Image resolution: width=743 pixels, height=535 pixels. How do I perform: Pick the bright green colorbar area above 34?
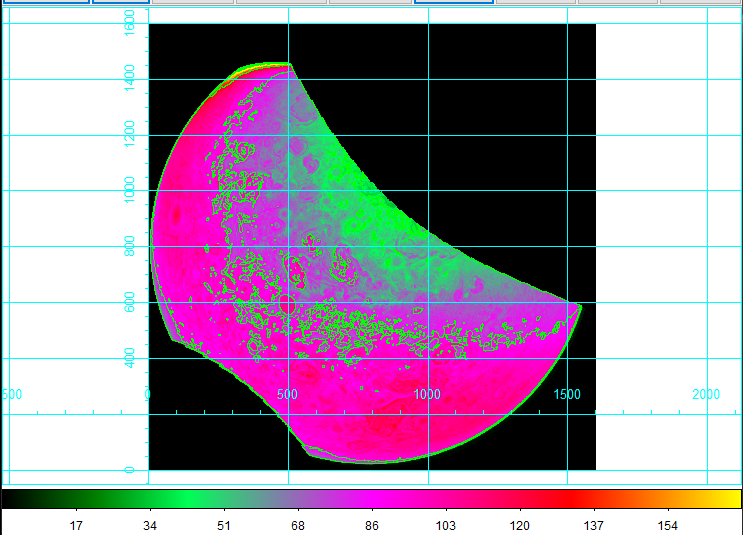(x=150, y=498)
